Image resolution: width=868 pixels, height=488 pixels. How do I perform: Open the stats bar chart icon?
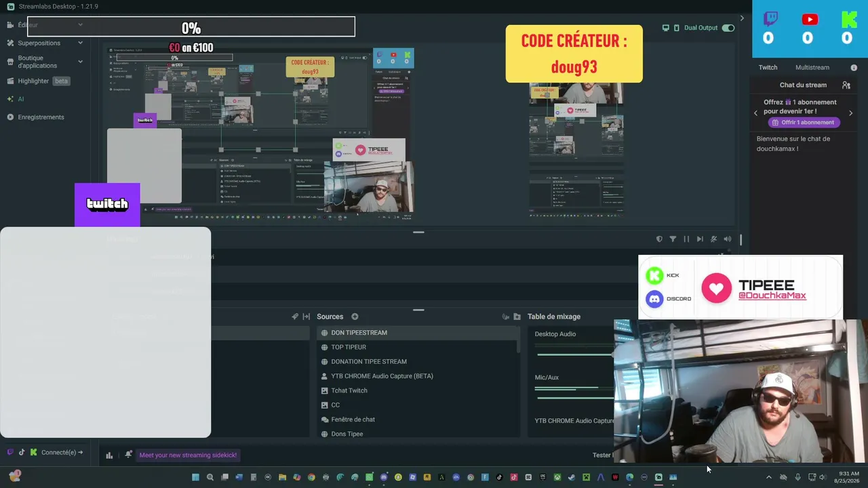[x=109, y=455]
